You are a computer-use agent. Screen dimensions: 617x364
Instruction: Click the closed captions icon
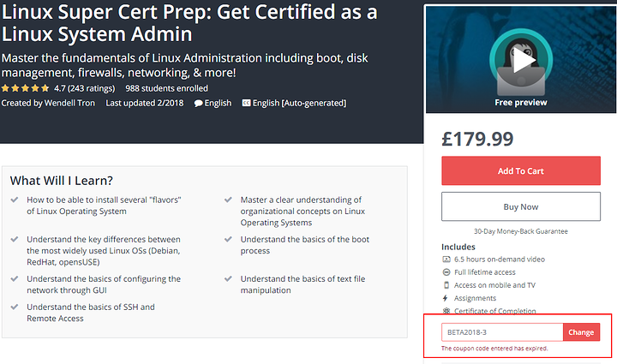point(246,103)
